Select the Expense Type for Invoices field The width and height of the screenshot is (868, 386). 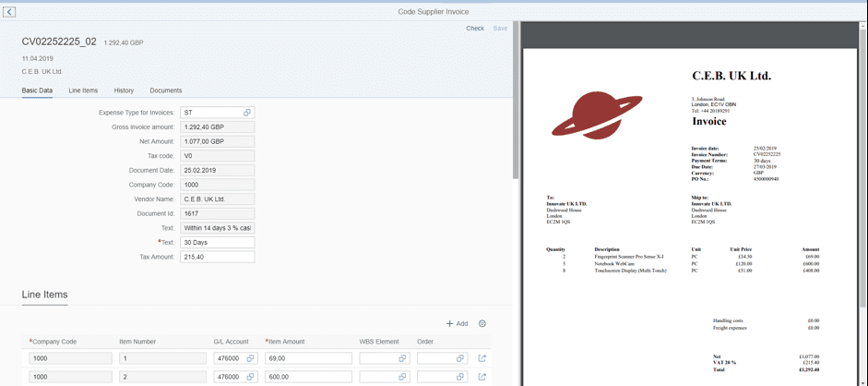pos(217,113)
